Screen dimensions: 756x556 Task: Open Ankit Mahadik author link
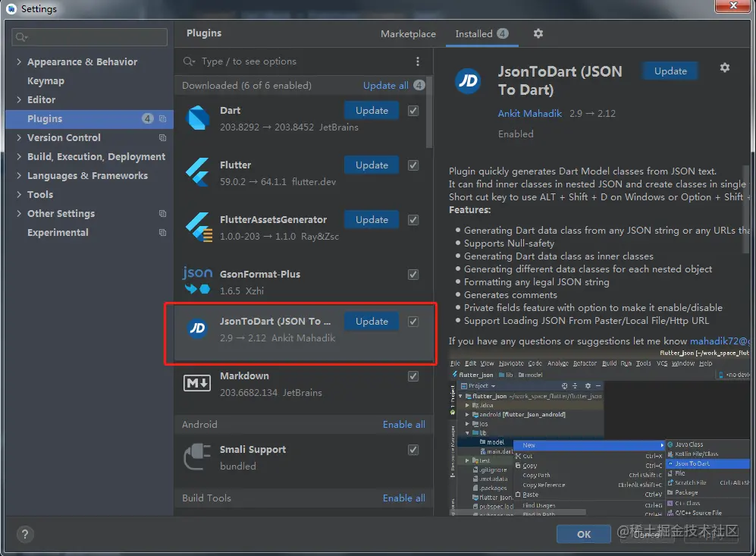pyautogui.click(x=529, y=113)
